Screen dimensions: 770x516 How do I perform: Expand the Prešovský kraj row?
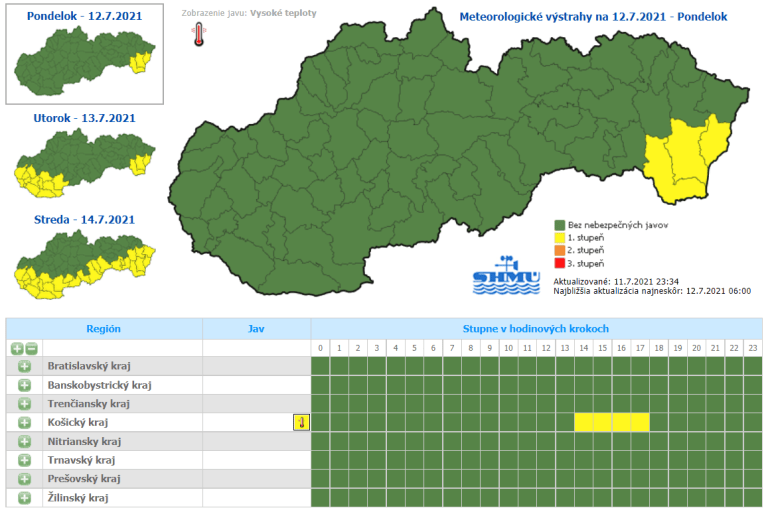pos(25,479)
